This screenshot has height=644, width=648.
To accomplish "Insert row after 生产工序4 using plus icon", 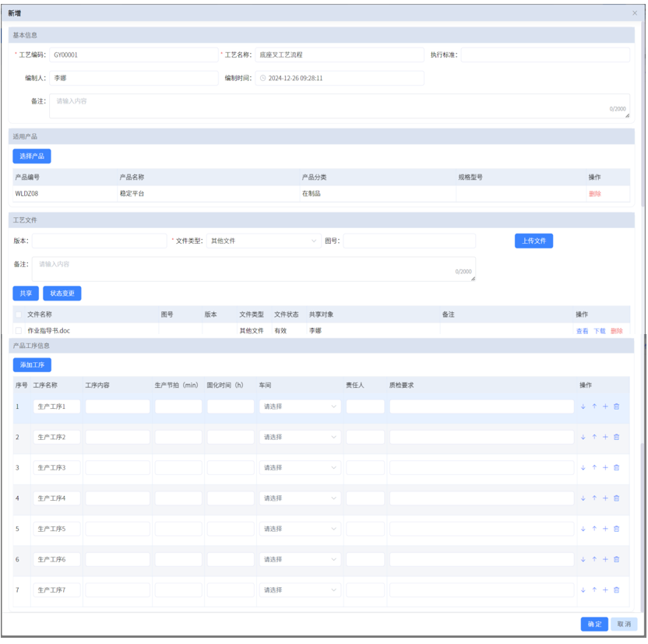I will coord(605,498).
